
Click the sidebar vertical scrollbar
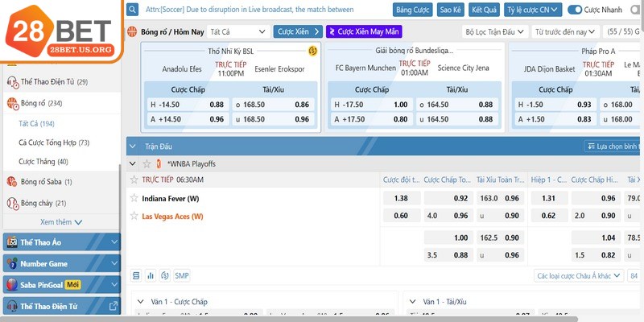[x=121, y=193]
